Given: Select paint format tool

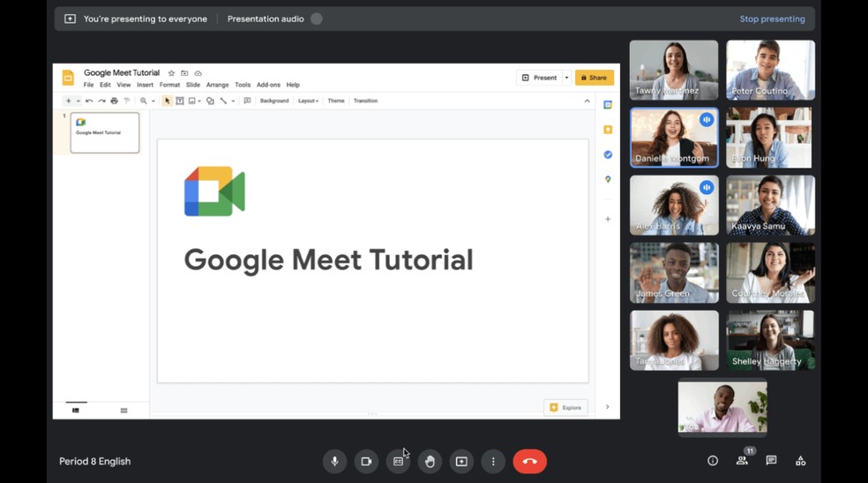Looking at the screenshot, I should pyautogui.click(x=127, y=101).
